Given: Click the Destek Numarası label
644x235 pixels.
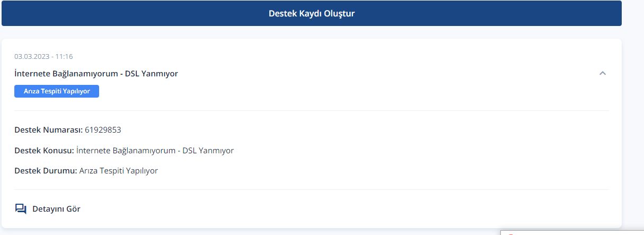Looking at the screenshot, I should (x=48, y=130).
